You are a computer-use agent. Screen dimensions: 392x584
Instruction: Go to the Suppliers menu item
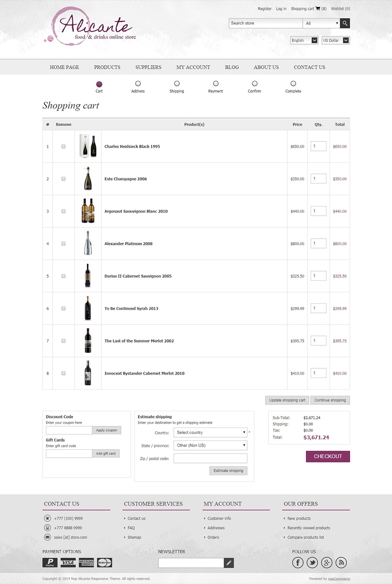tap(148, 67)
